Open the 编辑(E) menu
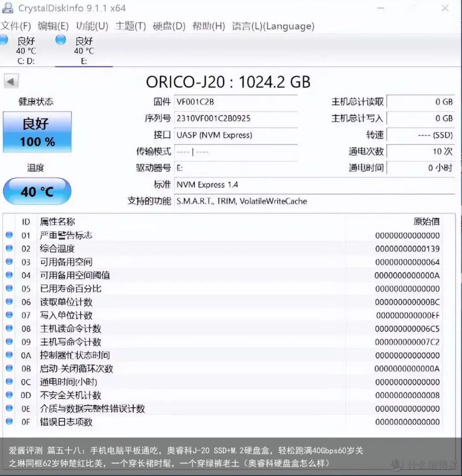The height and width of the screenshot is (476, 462). tap(53, 26)
